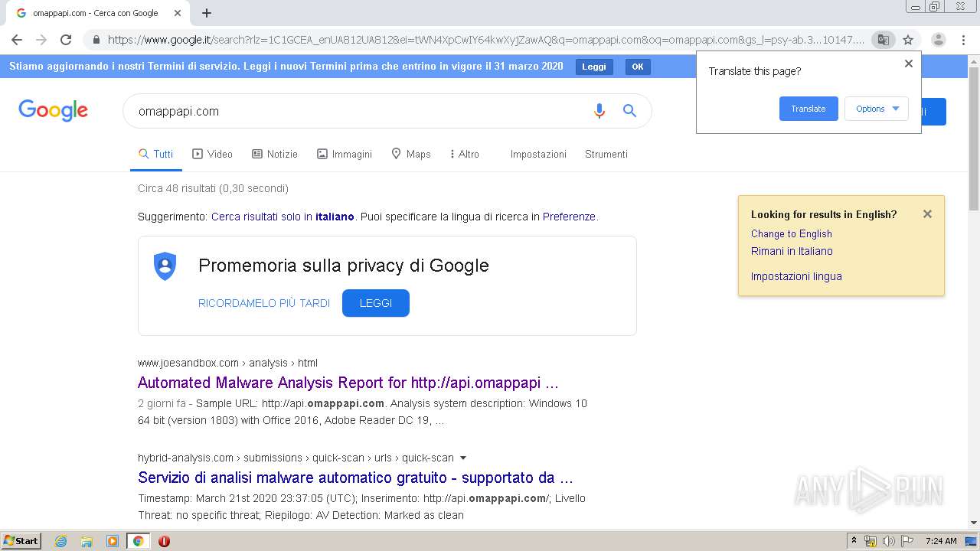Click the clock showing 7:24 AM
Viewport: 980px width, 551px height.
[941, 541]
